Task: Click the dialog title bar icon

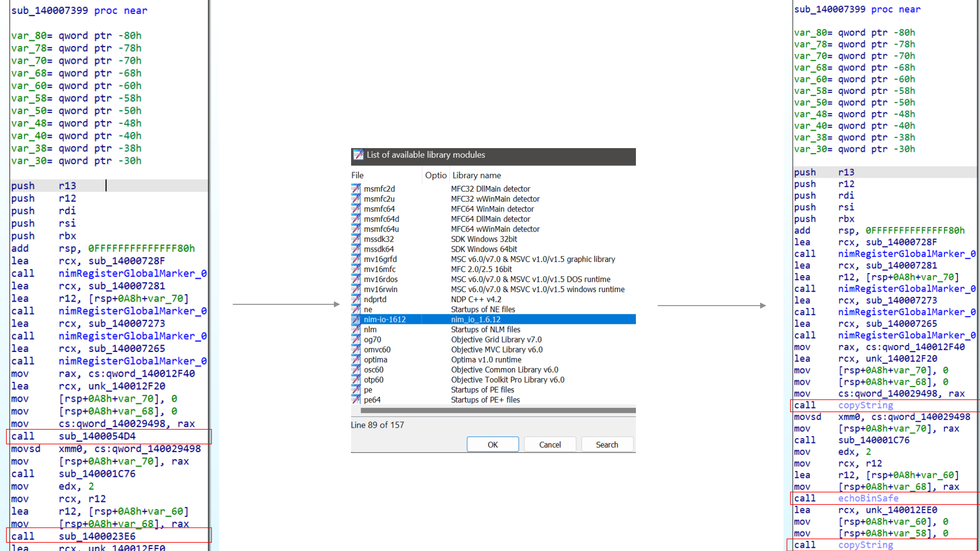Action: coord(358,155)
